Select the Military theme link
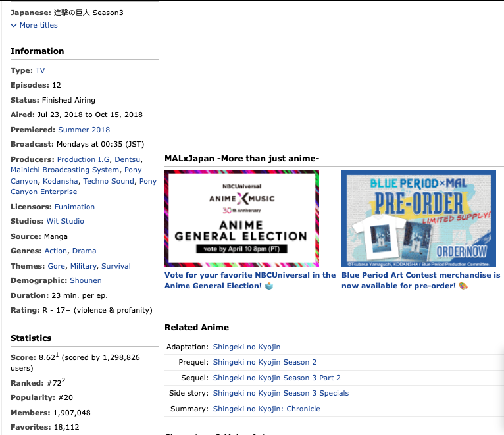Viewport: 504px width, 435px height. 84,266
